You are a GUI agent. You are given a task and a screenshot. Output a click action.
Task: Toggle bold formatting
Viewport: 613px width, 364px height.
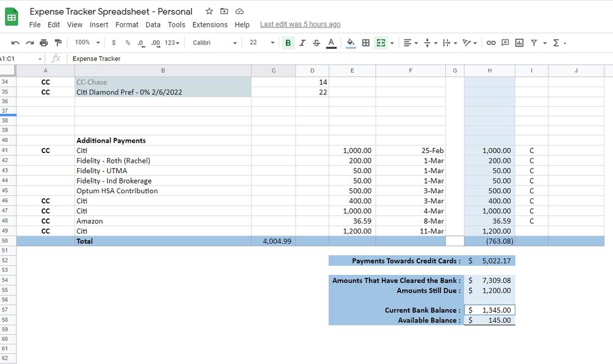(288, 43)
